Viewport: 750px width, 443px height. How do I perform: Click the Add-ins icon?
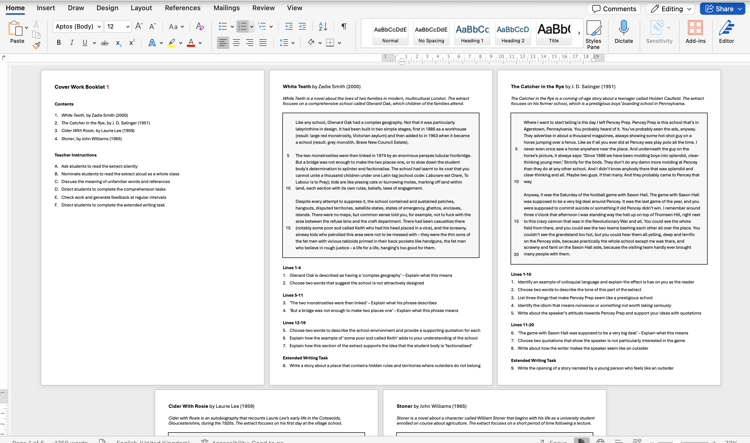(x=695, y=33)
